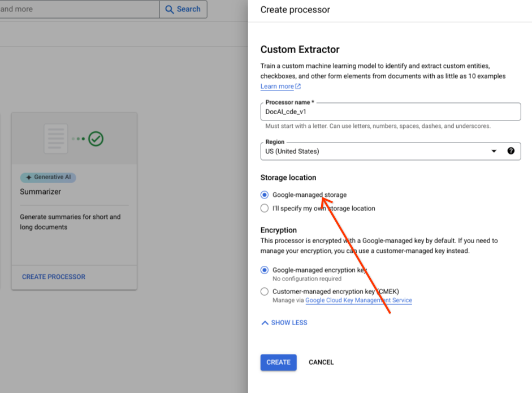Image resolution: width=532 pixels, height=393 pixels.
Task: Click the external link icon beside Learn more
Action: [x=298, y=87]
